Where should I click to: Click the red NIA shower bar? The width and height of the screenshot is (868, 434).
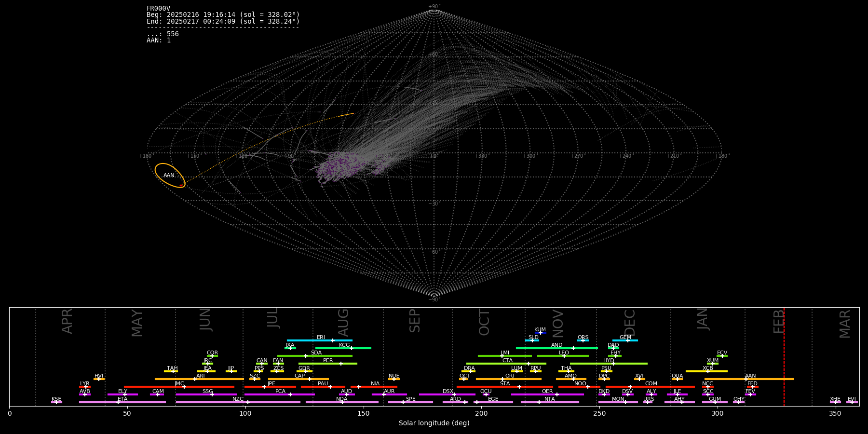(374, 387)
